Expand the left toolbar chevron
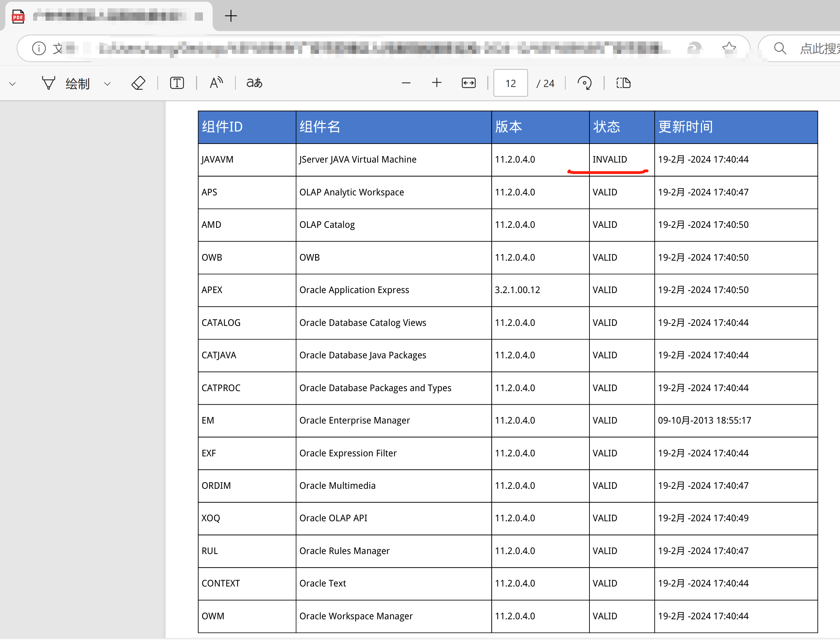 [x=12, y=84]
